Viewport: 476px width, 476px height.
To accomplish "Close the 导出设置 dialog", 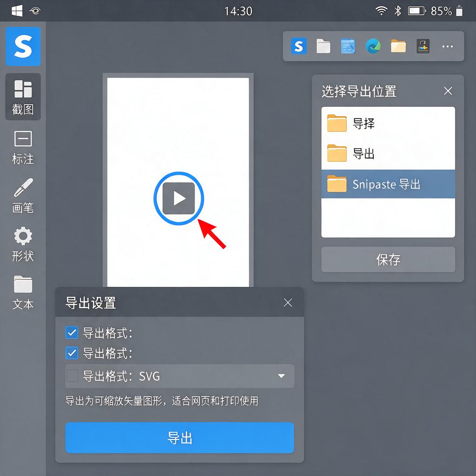I will pos(288,302).
